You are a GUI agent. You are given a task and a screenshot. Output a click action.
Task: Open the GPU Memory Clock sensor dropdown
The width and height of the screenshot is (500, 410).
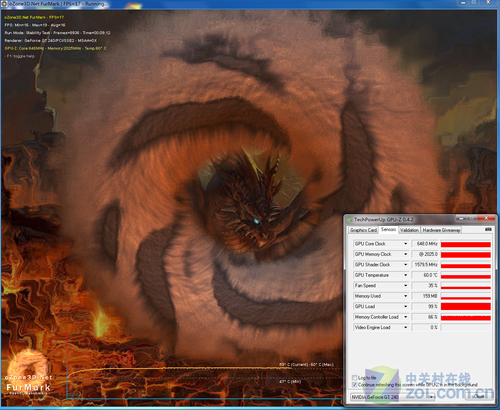point(406,254)
